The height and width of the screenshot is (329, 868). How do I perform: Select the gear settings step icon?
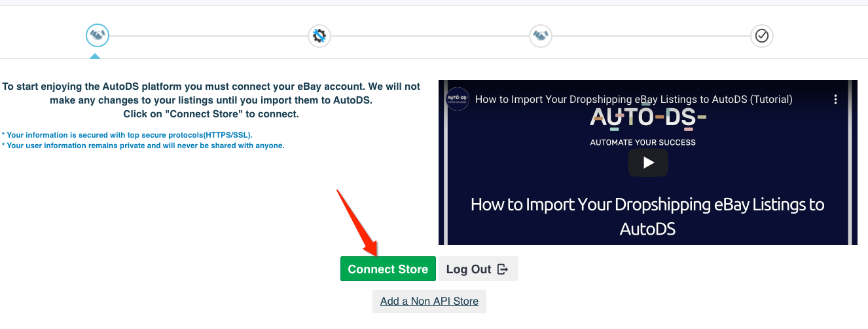[319, 35]
